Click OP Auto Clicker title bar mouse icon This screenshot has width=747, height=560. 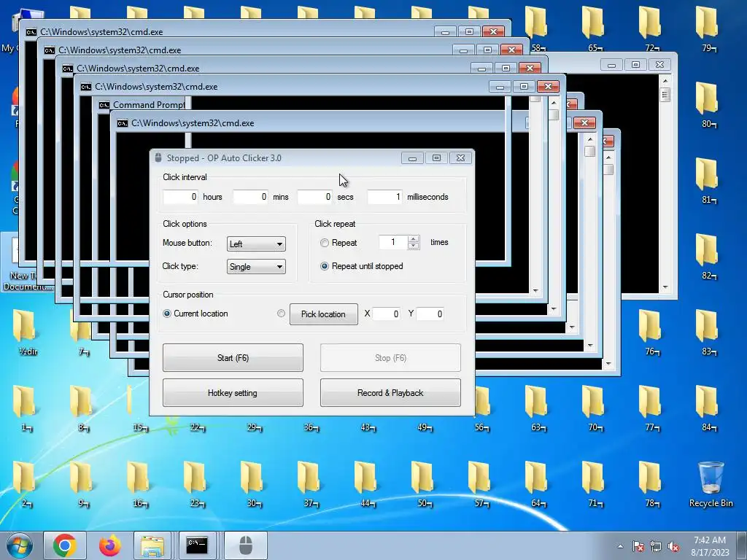[158, 158]
